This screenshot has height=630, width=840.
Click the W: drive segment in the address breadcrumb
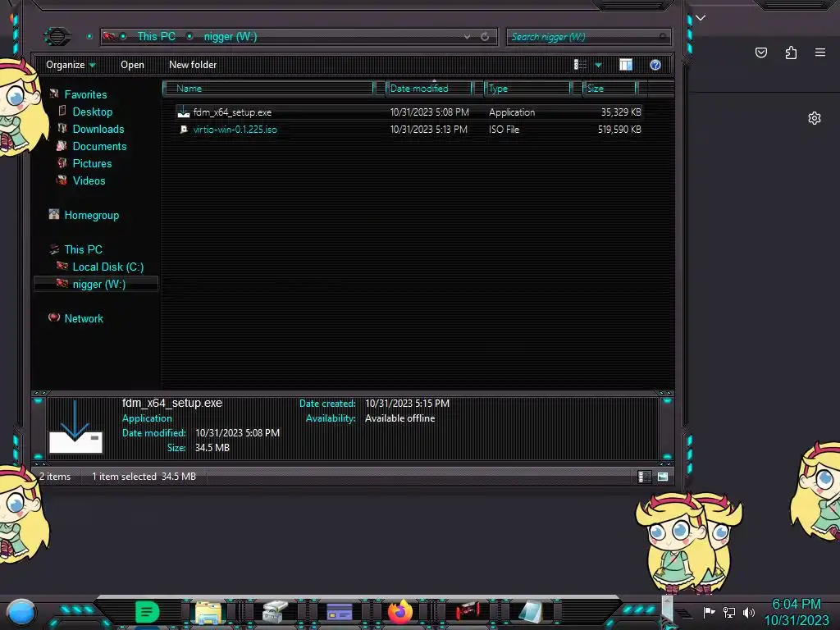tap(230, 36)
